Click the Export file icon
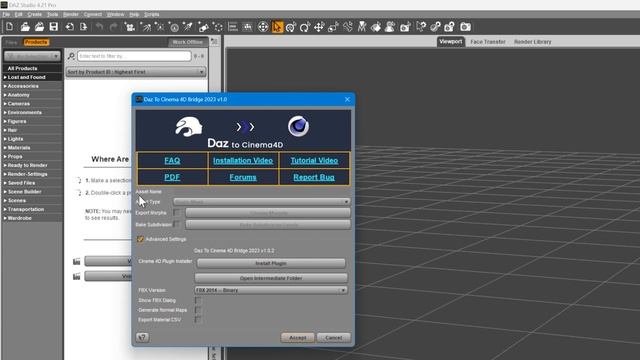The width and height of the screenshot is (640, 360). click(84, 27)
